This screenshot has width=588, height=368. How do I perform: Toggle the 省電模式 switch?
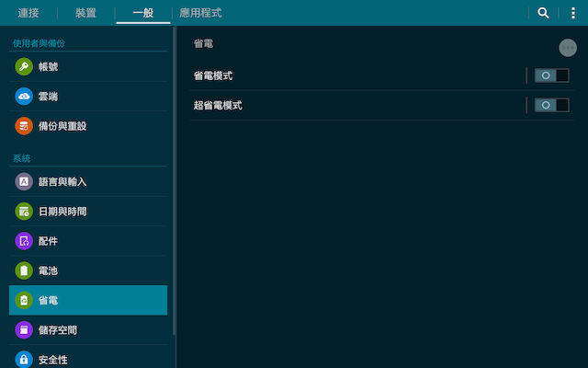click(551, 75)
